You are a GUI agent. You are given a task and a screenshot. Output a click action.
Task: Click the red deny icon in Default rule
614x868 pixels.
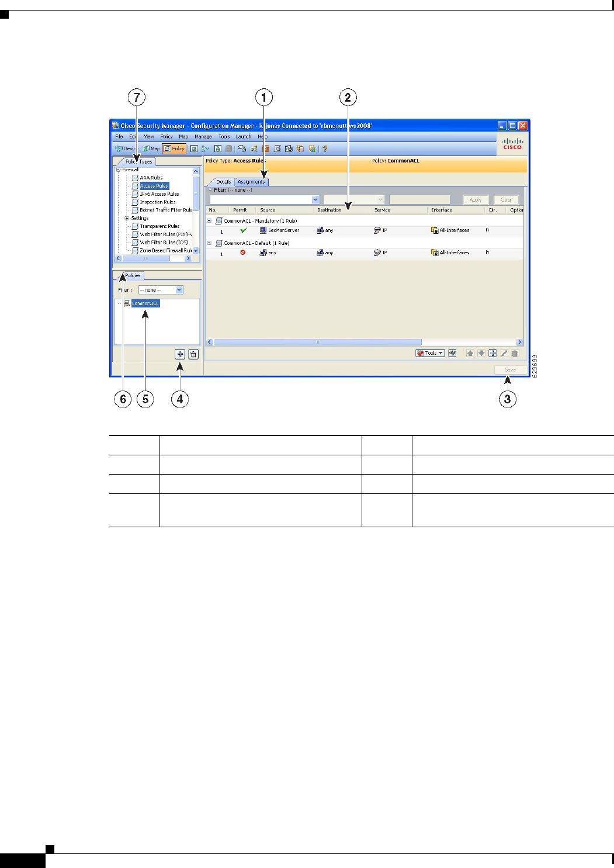(243, 253)
